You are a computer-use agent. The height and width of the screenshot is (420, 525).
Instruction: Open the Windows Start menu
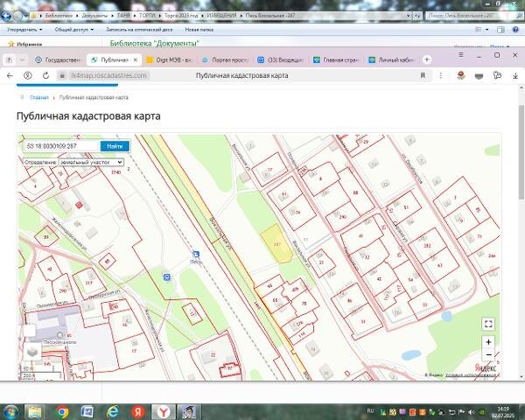point(10,412)
